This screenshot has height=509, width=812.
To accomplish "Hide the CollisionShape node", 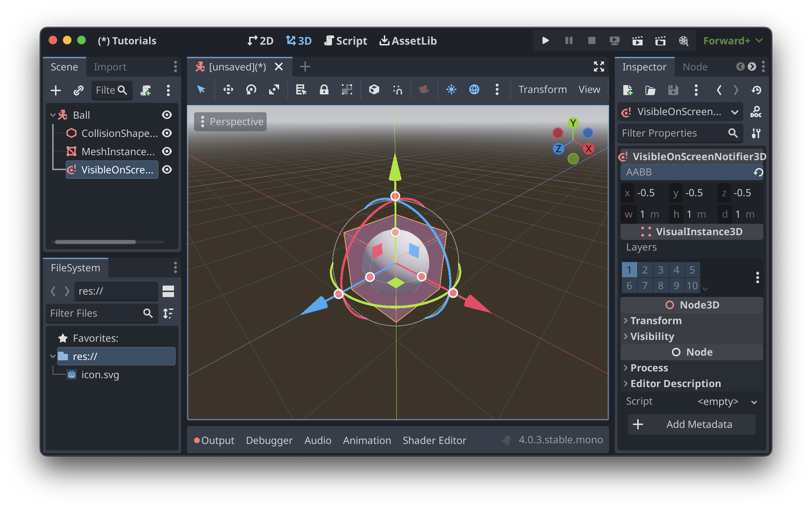I will click(167, 133).
